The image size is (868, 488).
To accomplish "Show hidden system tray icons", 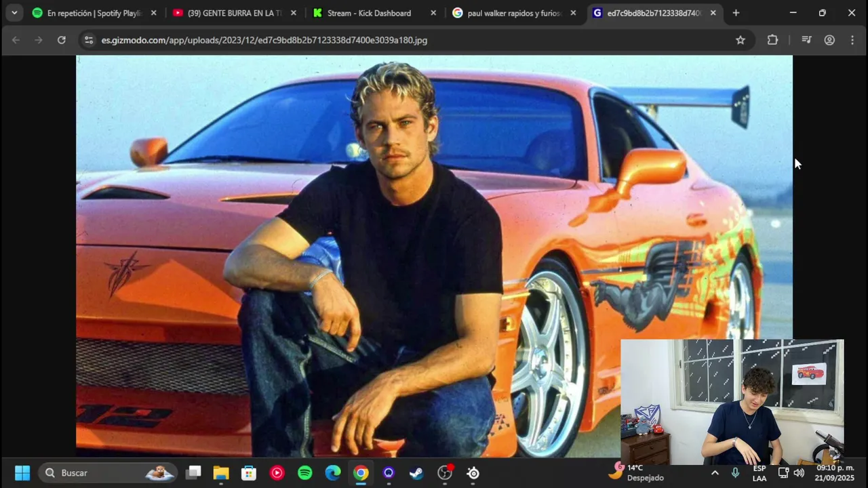I will [715, 472].
